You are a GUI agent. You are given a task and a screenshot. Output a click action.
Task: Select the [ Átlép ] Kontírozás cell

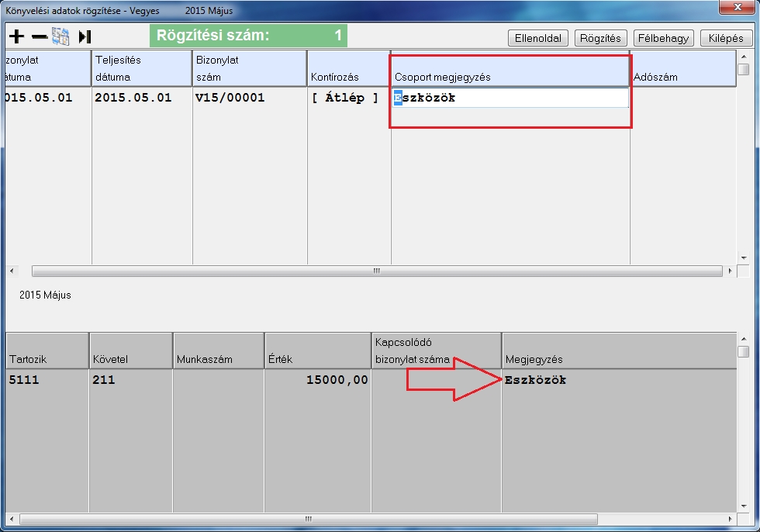345,98
